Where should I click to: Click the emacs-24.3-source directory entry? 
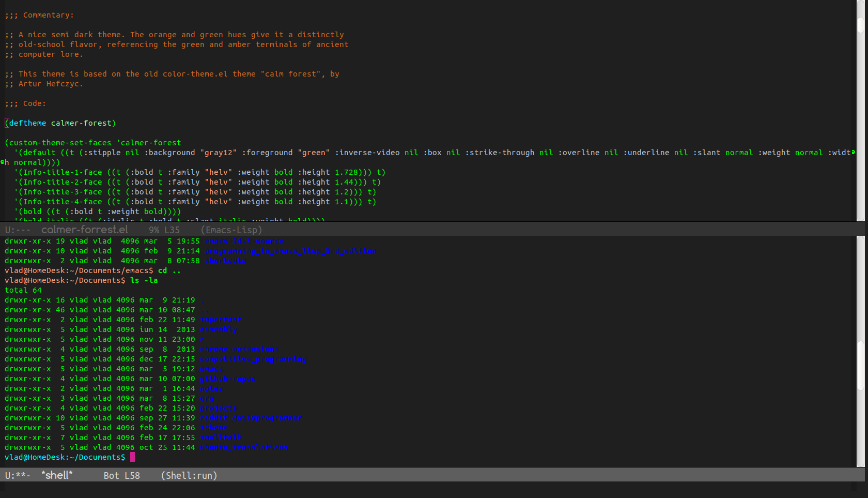click(244, 241)
